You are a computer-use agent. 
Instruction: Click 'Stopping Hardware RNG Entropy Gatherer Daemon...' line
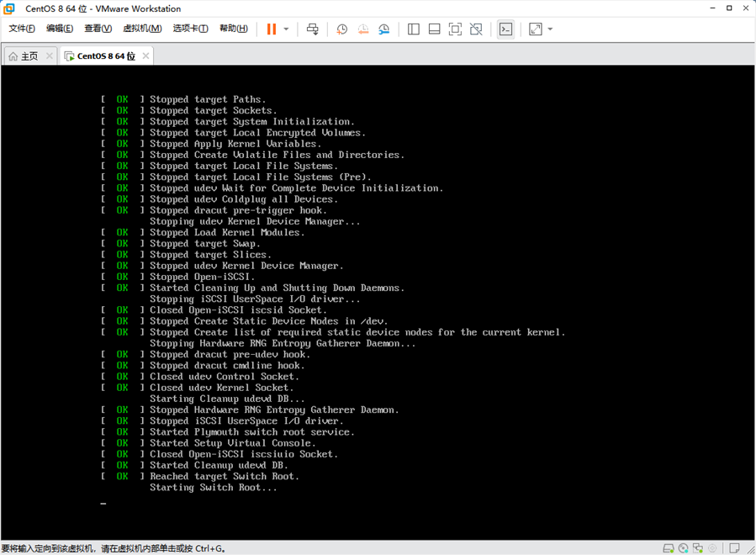coord(283,343)
